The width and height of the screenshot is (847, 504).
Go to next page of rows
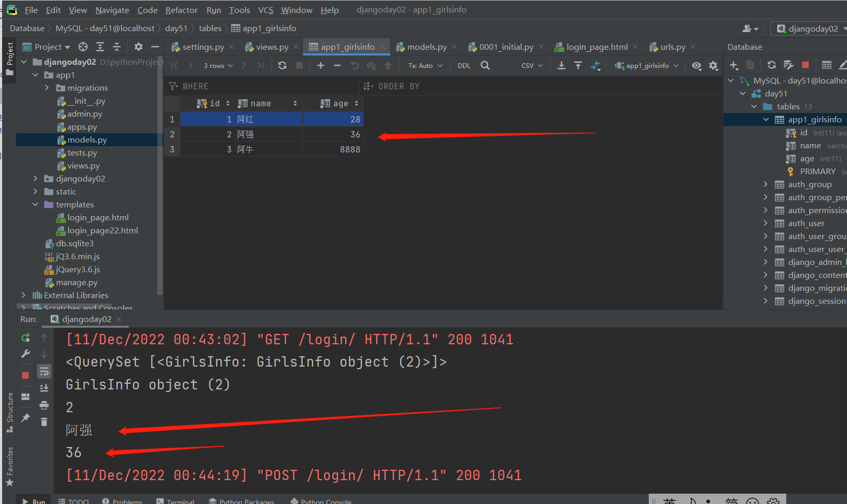244,65
